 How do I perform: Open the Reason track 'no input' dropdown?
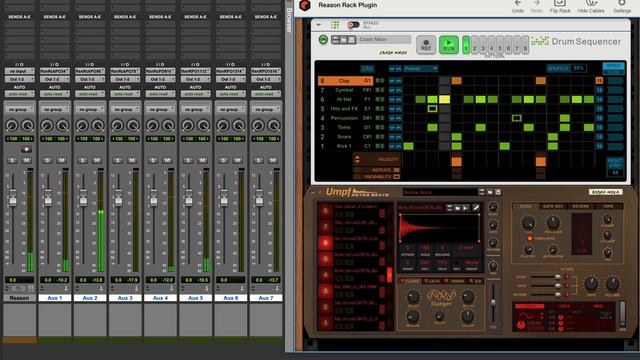coord(20,71)
